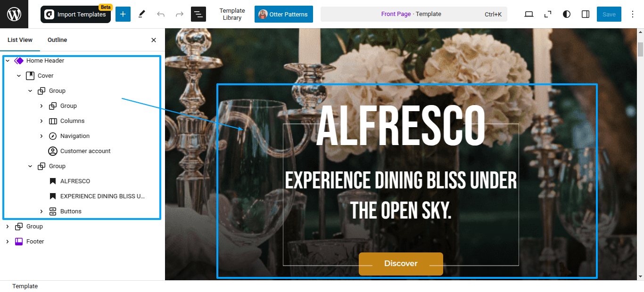Image resolution: width=644 pixels, height=292 pixels.
Task: Collapse the Home Header tree item
Action: pyautogui.click(x=8, y=61)
